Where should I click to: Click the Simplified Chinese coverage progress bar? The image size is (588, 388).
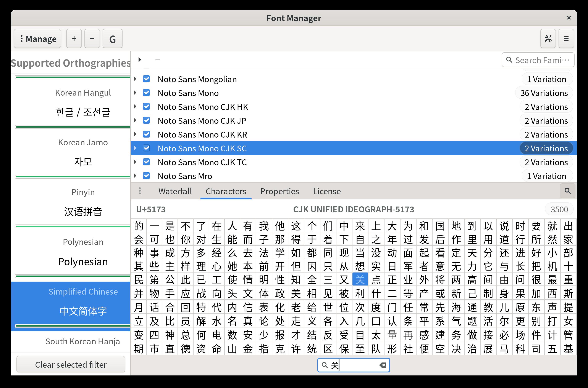click(73, 326)
